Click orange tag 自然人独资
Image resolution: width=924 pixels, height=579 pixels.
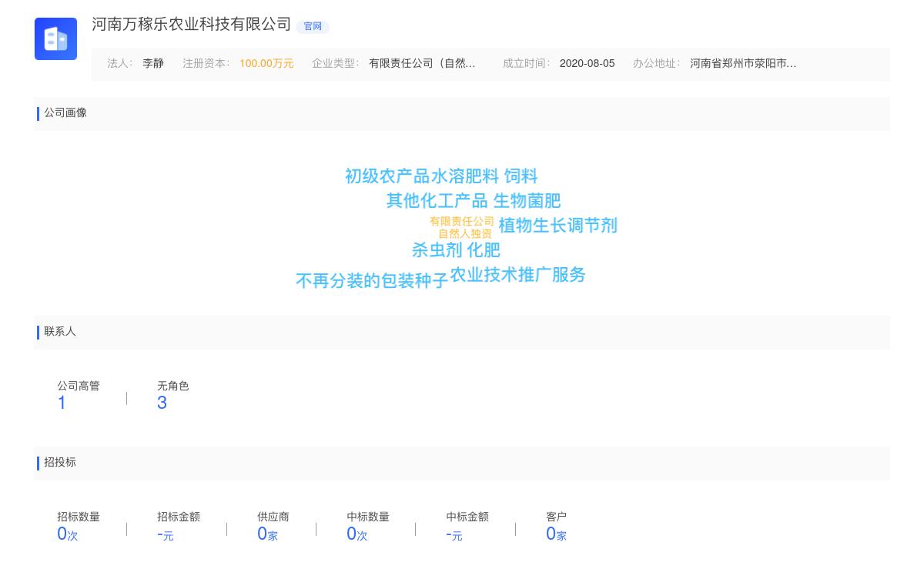coord(465,234)
